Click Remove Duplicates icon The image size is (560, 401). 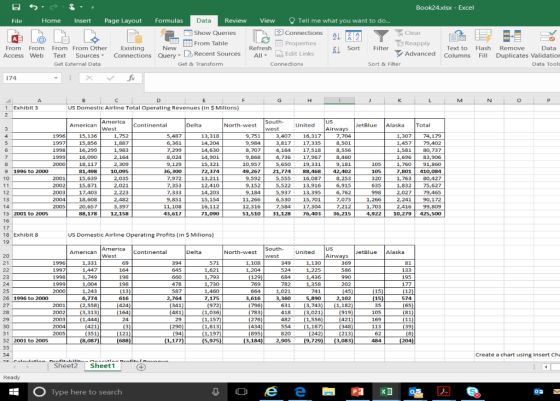512,44
